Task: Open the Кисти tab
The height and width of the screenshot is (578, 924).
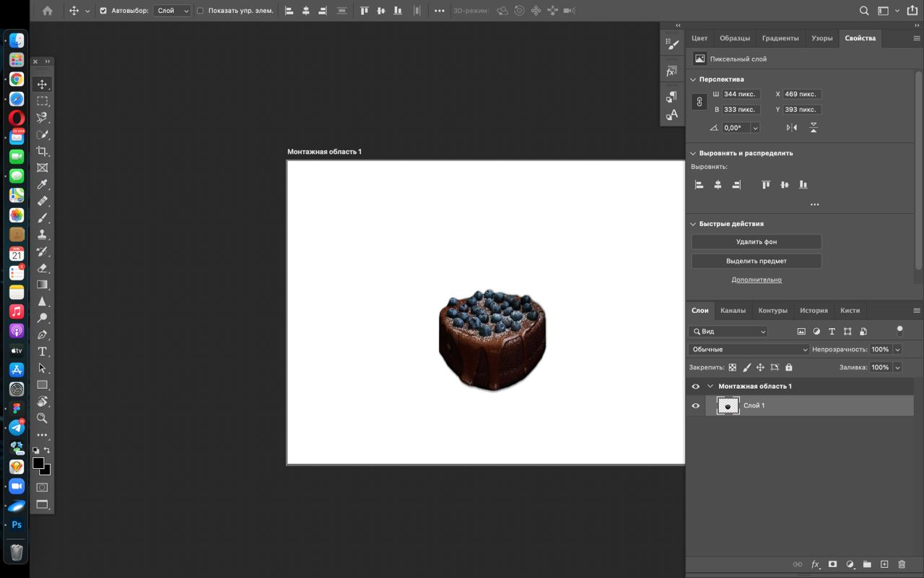Action: (x=850, y=311)
